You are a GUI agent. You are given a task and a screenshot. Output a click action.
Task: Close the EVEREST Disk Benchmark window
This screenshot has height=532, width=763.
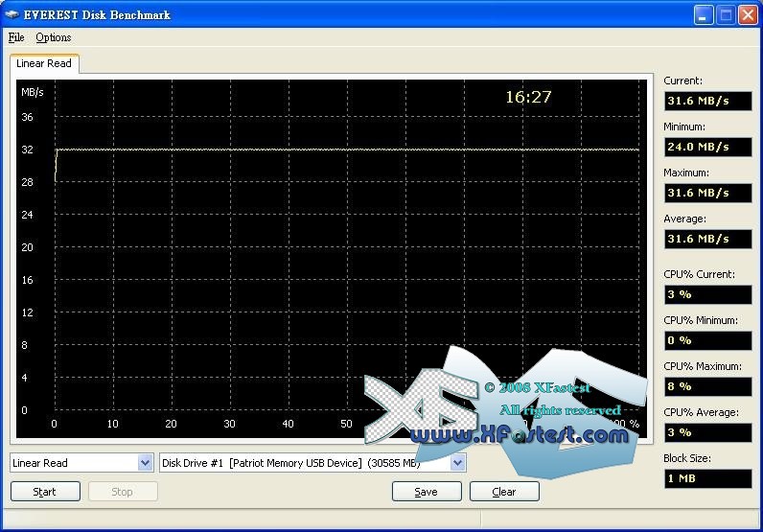748,14
